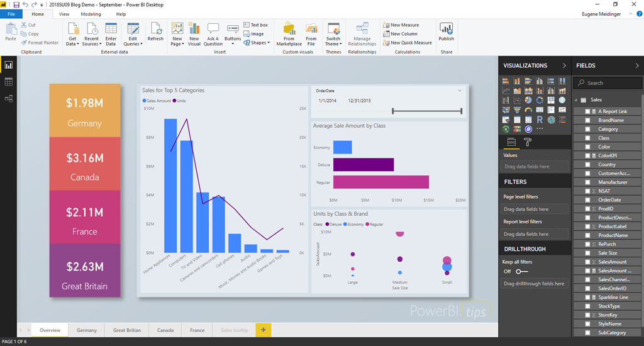
Task: Check the Class field checkbox
Action: 588,138
